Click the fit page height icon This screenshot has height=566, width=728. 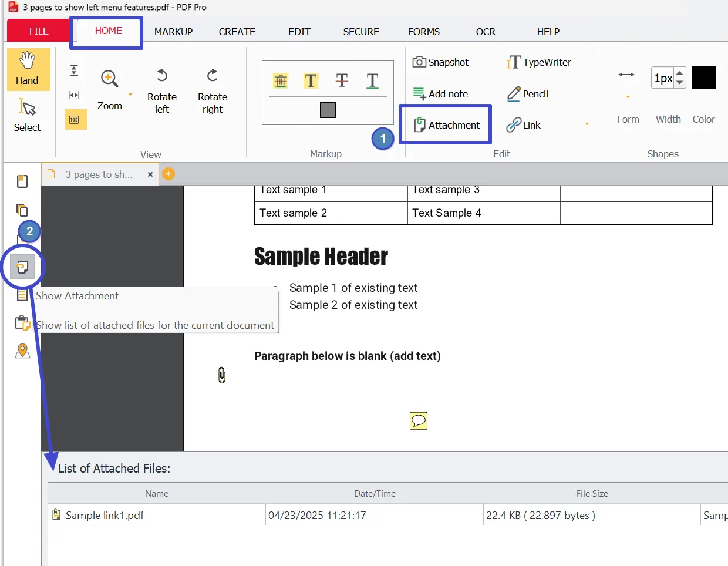click(74, 71)
